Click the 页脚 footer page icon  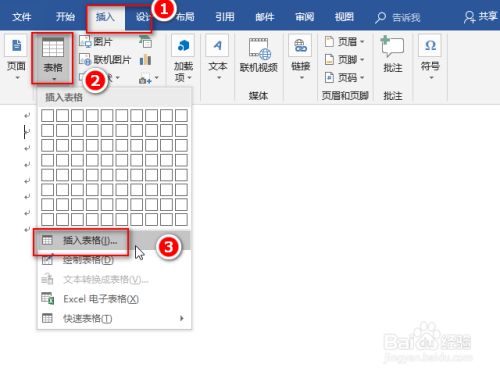[x=329, y=60]
